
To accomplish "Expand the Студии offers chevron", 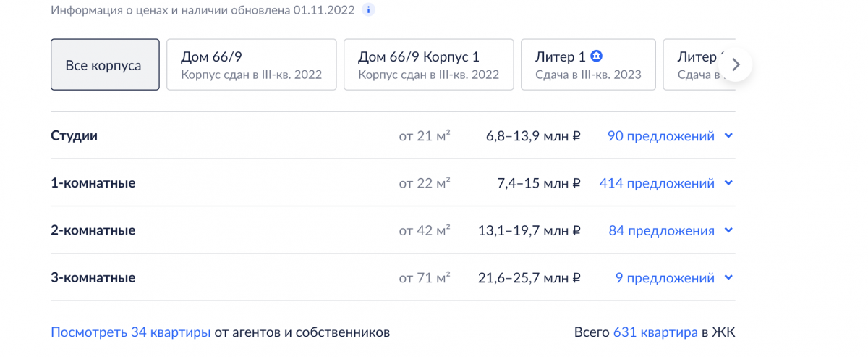I will [728, 135].
